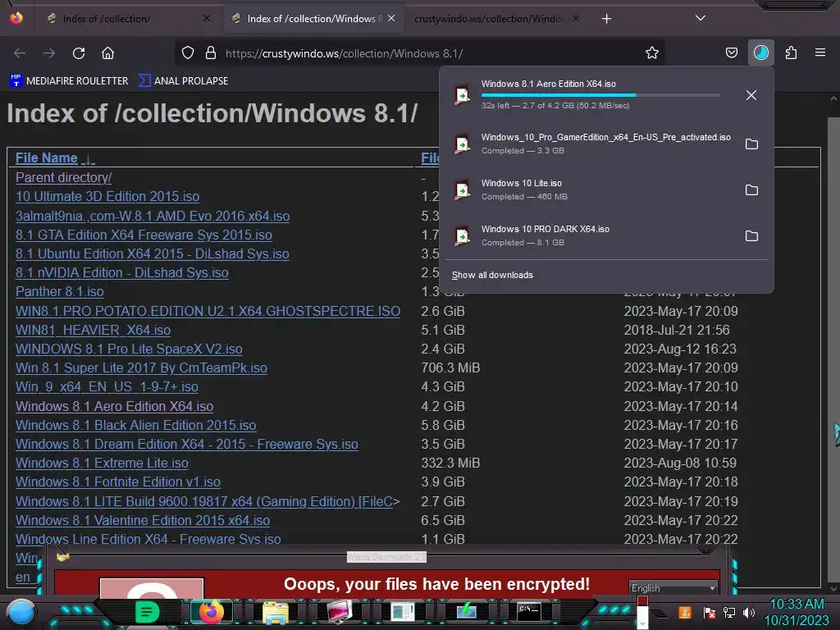
Task: Open completed Windows 10 Lite.iso download entry
Action: [592, 190]
